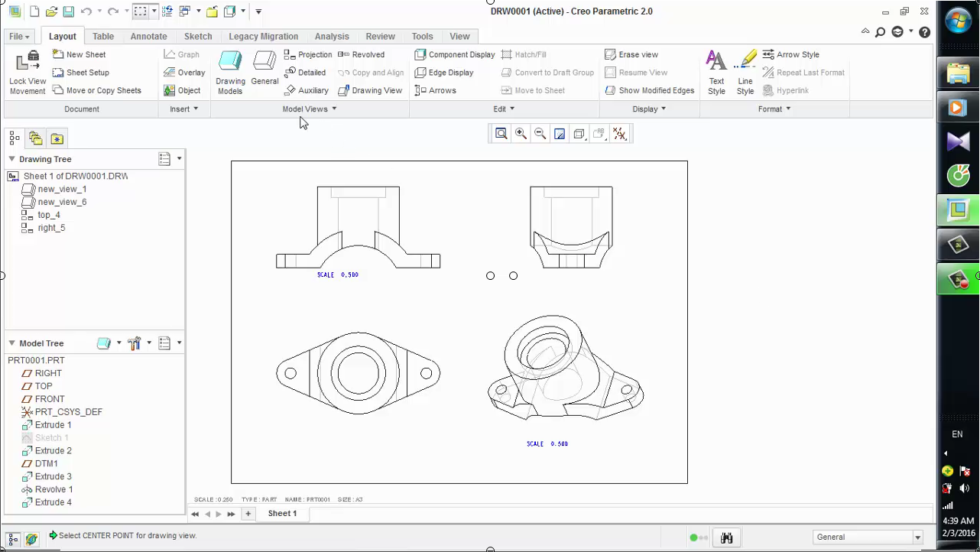Screen dimensions: 980x552
Task: Click the New Sheet button
Action: coord(80,54)
